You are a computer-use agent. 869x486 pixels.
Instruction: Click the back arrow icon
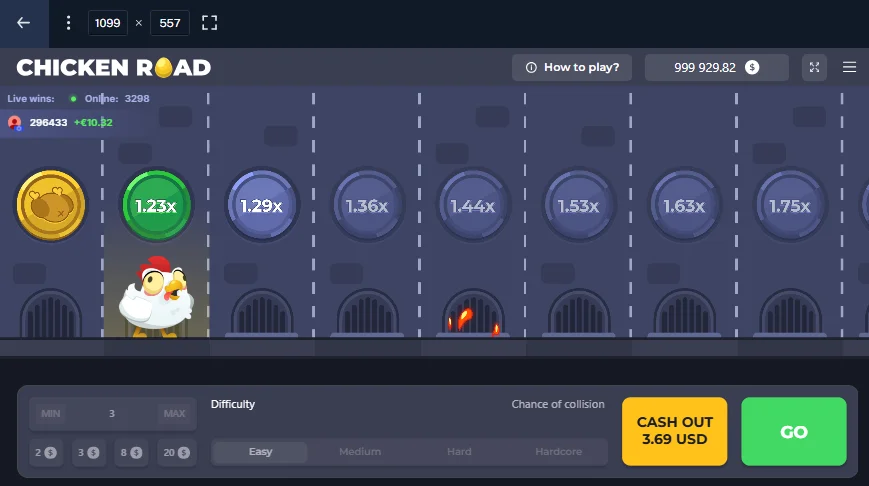tap(23, 23)
